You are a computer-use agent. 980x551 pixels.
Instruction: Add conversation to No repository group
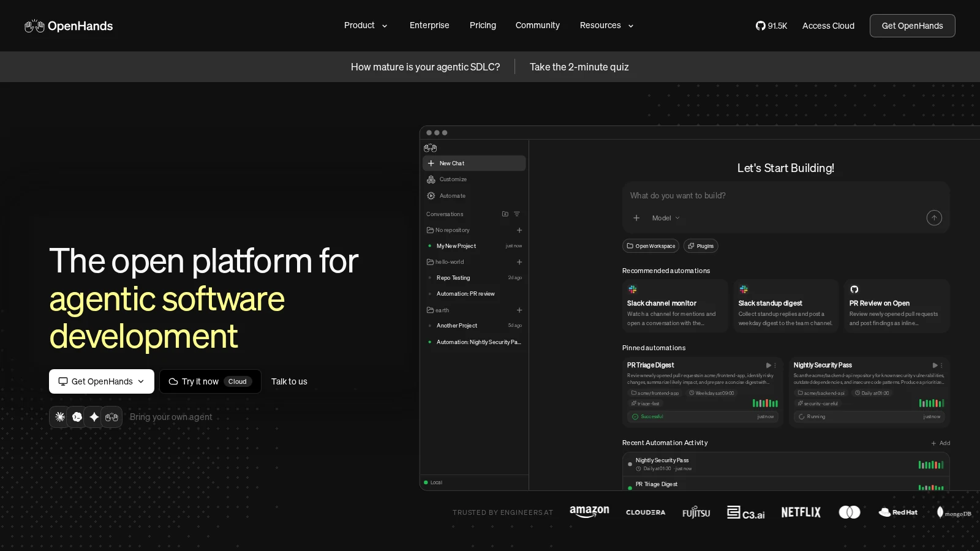(519, 230)
